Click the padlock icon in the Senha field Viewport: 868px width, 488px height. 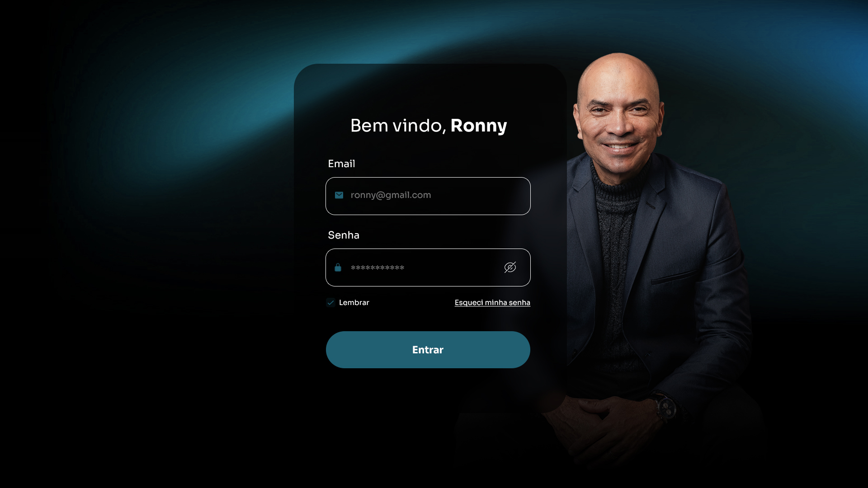click(338, 267)
